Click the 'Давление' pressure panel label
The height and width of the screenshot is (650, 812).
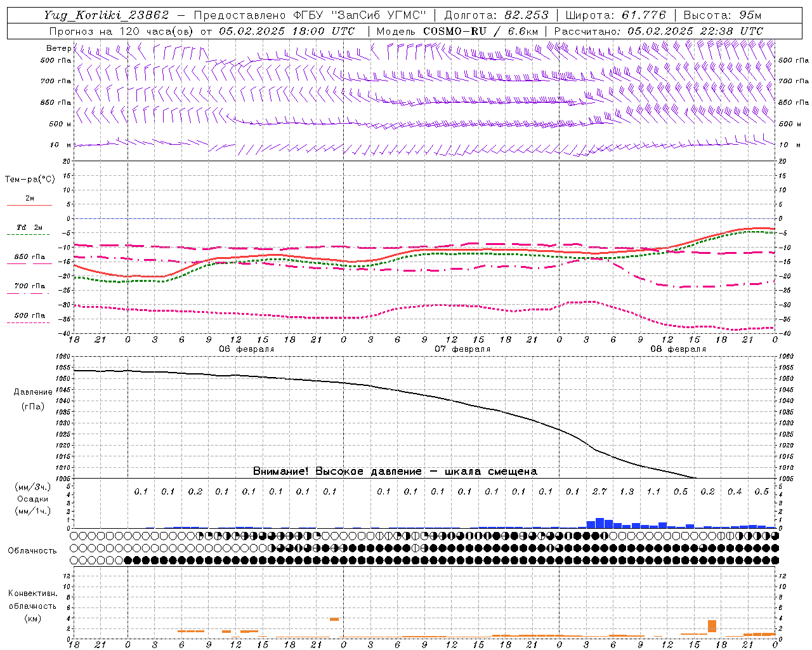(x=33, y=392)
